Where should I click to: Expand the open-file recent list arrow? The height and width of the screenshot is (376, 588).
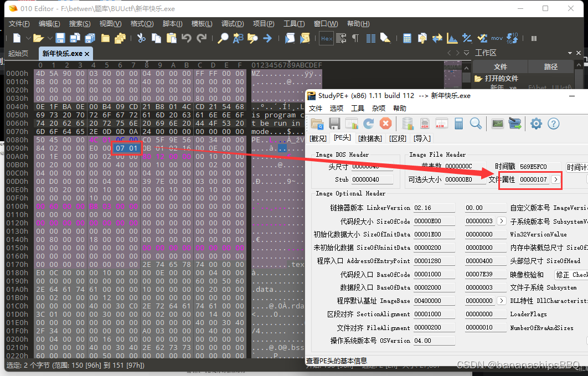pyautogui.click(x=50, y=38)
